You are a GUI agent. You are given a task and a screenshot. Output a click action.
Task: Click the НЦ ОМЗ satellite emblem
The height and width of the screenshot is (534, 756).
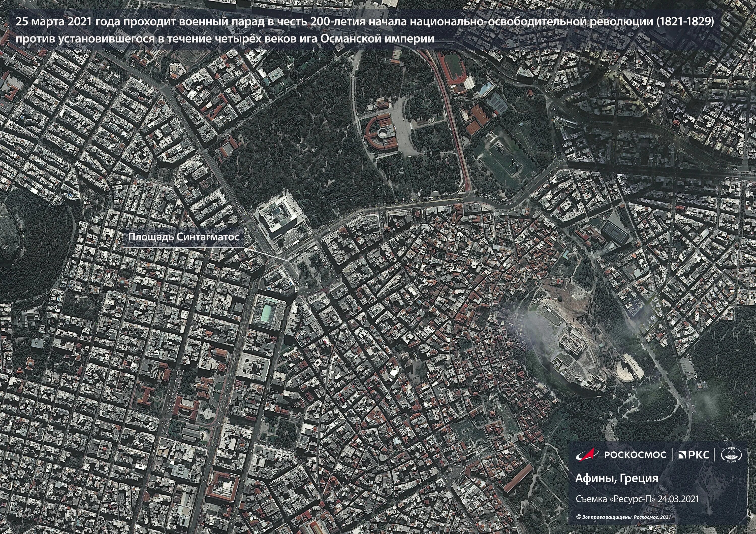731,455
